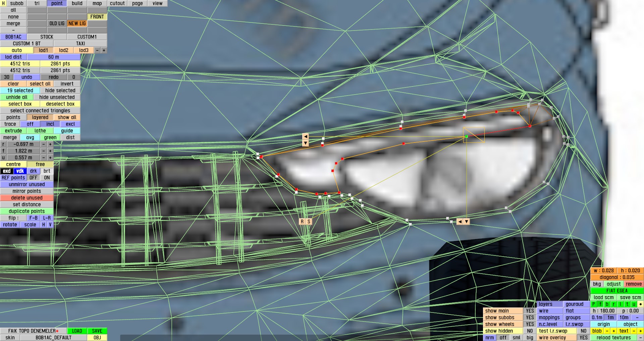Click the mirror points button
644x341 pixels.
[x=27, y=191]
